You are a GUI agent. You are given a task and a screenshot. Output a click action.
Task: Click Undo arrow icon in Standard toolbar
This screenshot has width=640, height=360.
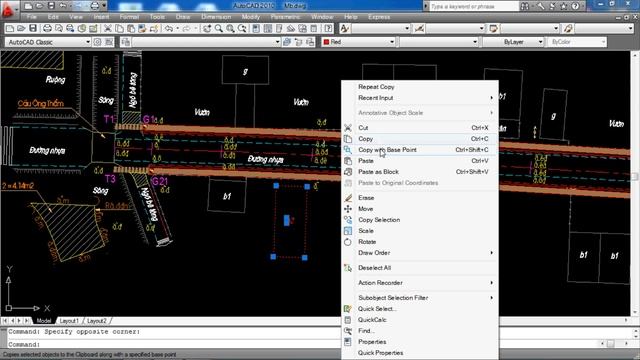pyautogui.click(x=169, y=28)
